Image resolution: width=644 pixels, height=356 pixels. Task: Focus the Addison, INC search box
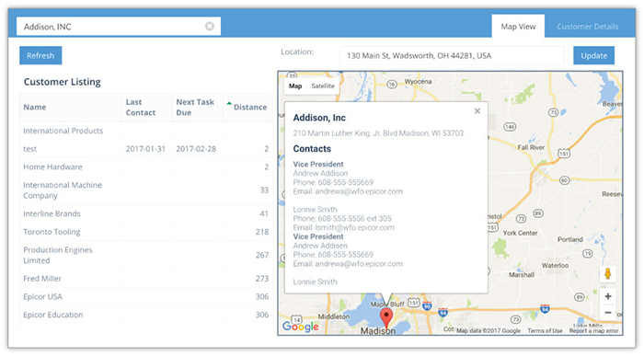[x=119, y=27]
